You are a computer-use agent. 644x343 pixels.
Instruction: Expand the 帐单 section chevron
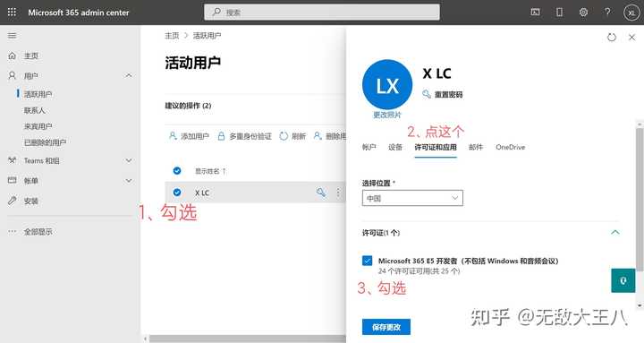point(129,181)
